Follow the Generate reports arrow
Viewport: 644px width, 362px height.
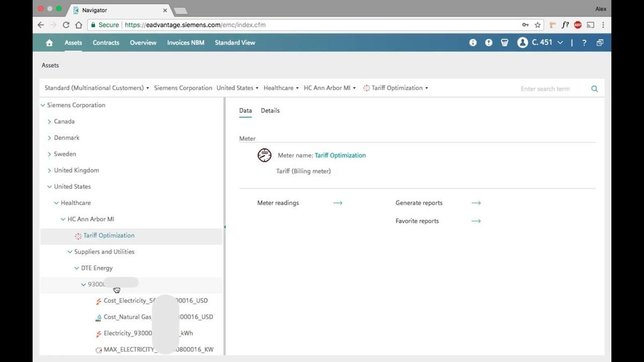click(x=476, y=203)
